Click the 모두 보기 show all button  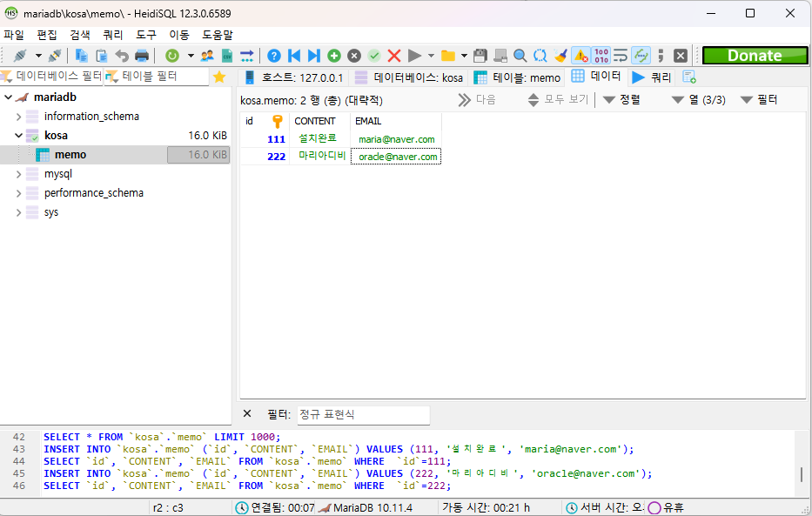(558, 100)
